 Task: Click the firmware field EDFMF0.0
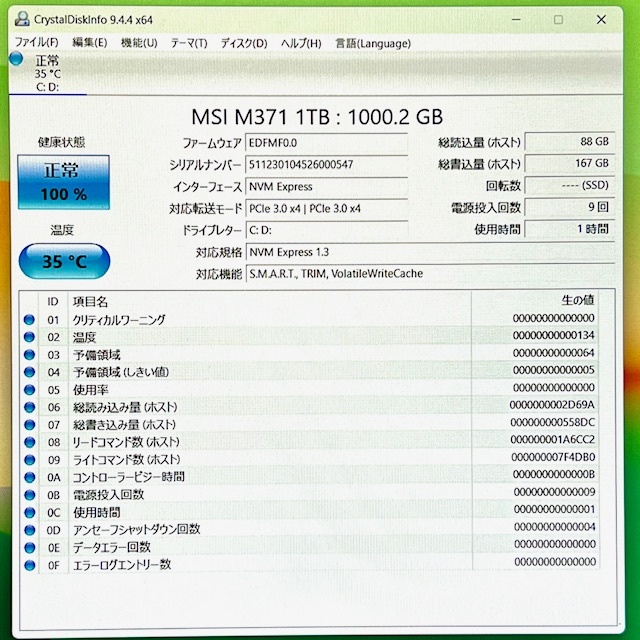(326, 143)
